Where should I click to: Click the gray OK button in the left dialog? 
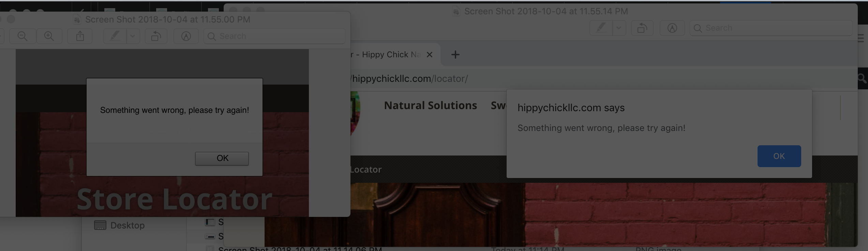point(222,159)
